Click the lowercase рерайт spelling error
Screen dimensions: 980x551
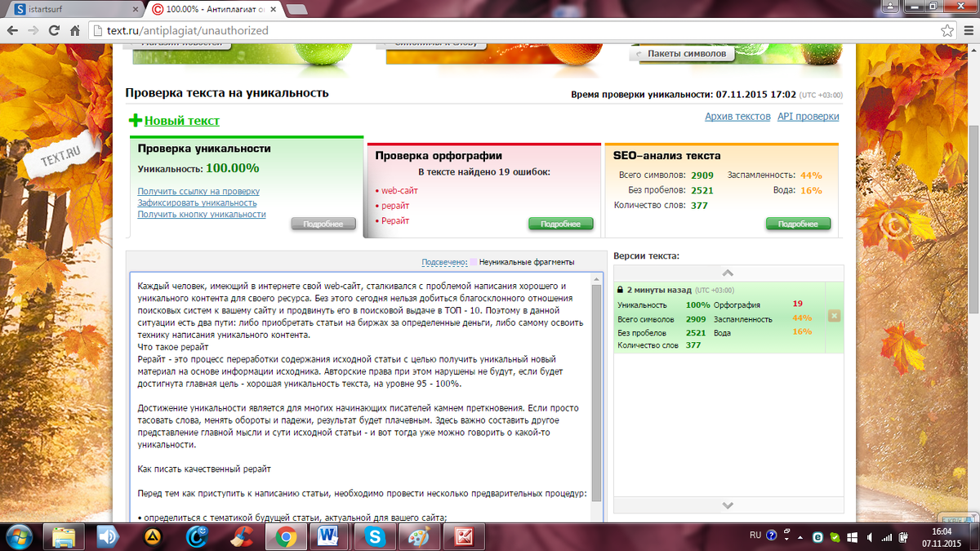click(x=395, y=206)
